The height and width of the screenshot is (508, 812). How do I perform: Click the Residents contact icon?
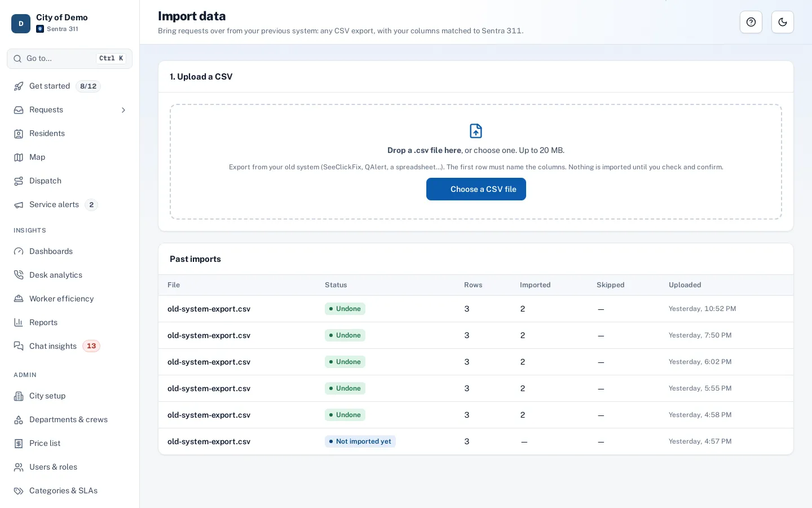[19, 134]
